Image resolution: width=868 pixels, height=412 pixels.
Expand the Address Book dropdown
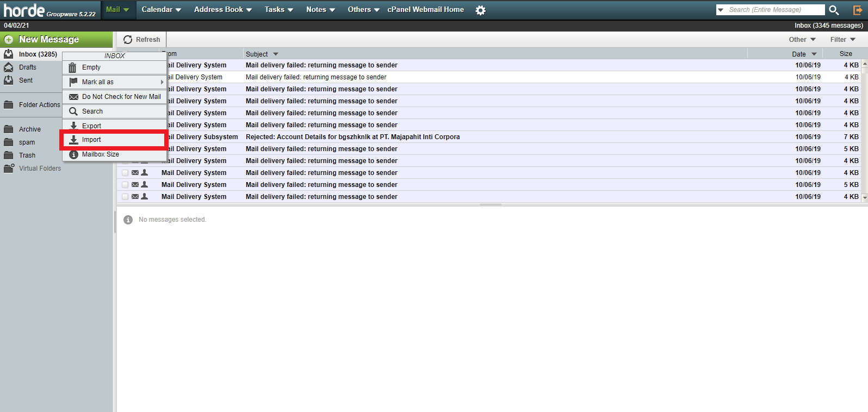pyautogui.click(x=223, y=10)
